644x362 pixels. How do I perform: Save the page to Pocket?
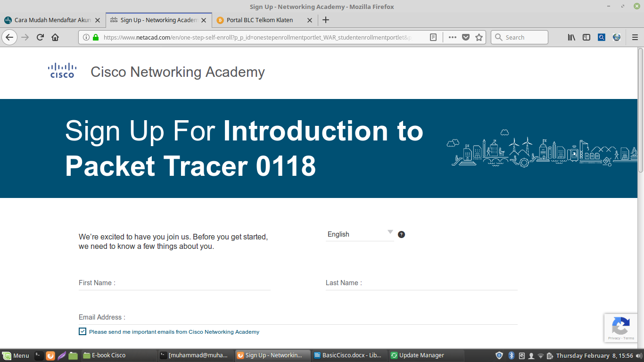[x=466, y=37]
